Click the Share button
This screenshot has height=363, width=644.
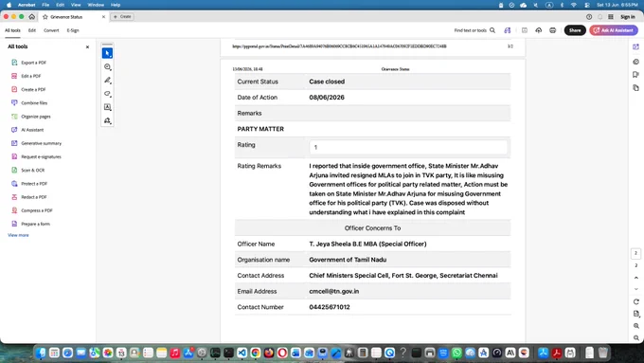[575, 30]
